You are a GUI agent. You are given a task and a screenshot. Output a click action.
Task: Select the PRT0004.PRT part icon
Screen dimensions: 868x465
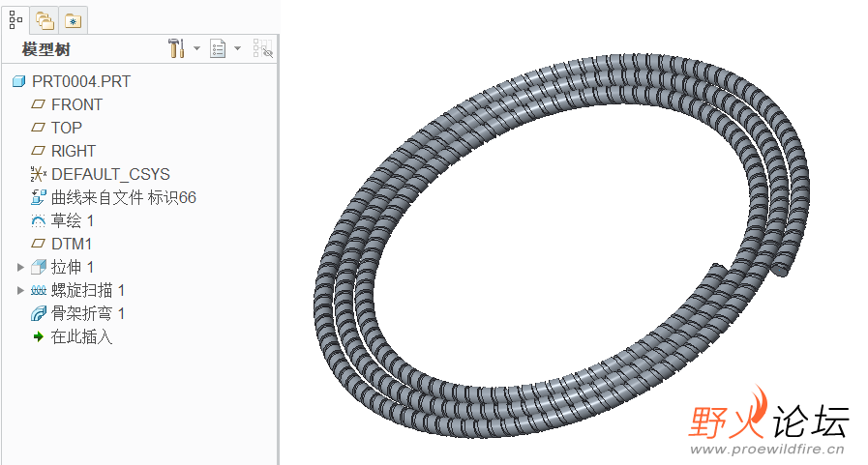click(18, 82)
